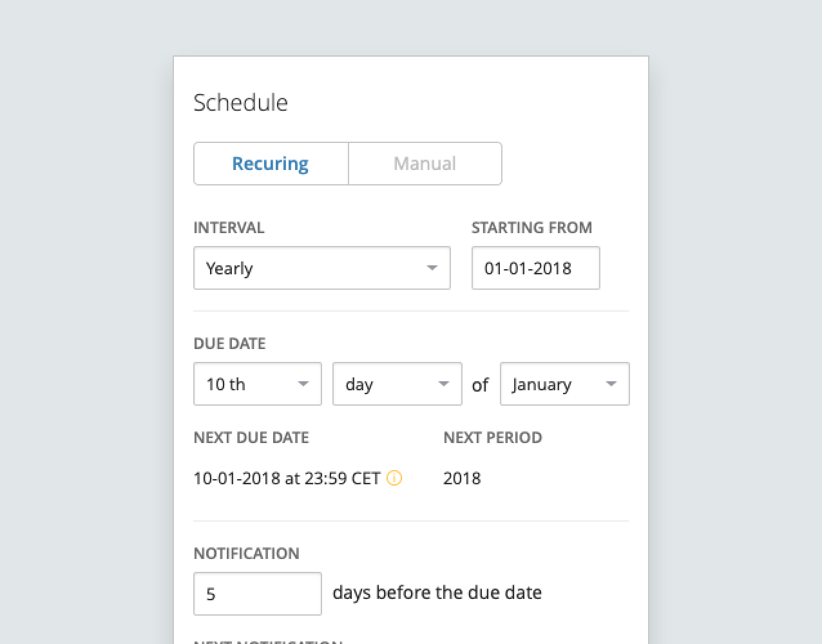Click the arrow icon in the Yearly field
The image size is (822, 644).
432,268
